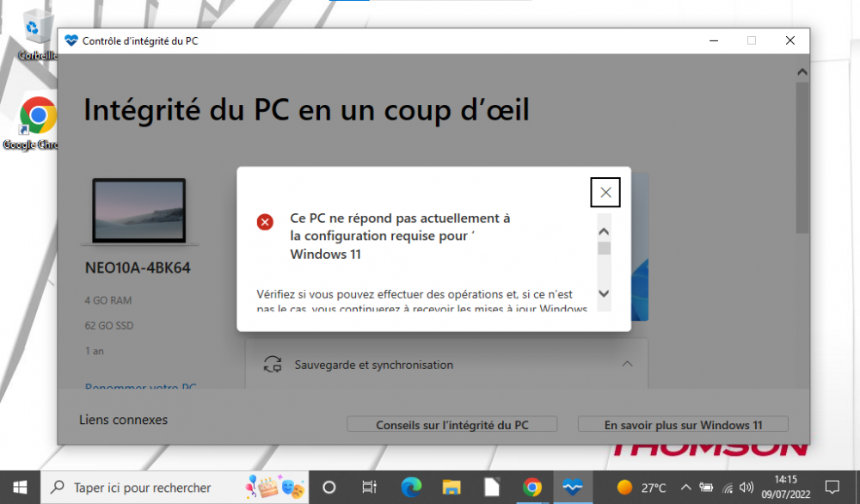Image resolution: width=860 pixels, height=504 pixels.
Task: Open the weather 27°C widget
Action: 641,487
